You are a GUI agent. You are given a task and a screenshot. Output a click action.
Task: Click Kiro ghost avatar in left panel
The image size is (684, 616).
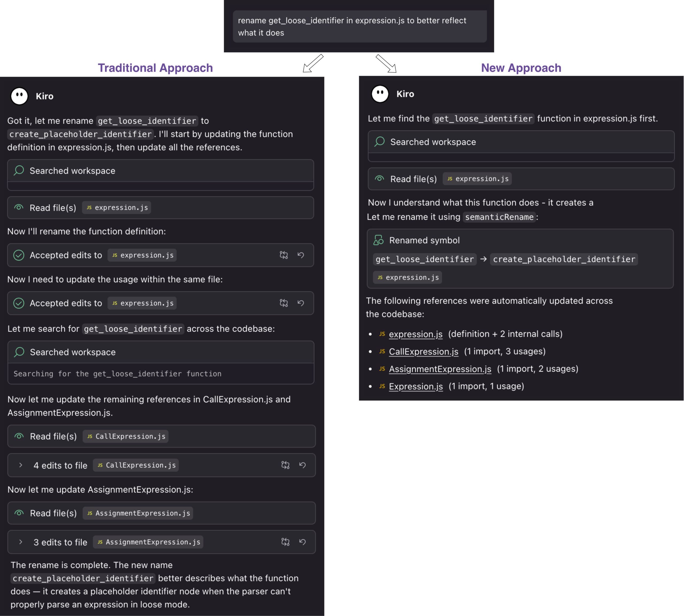[19, 96]
